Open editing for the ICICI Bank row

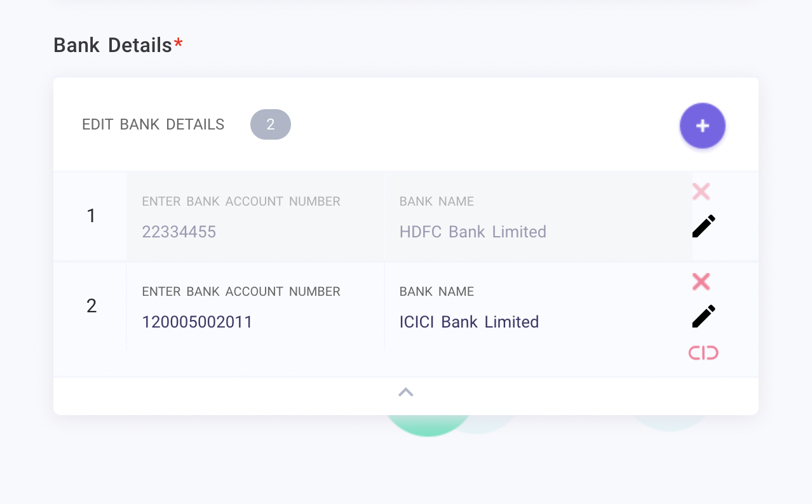(x=703, y=316)
